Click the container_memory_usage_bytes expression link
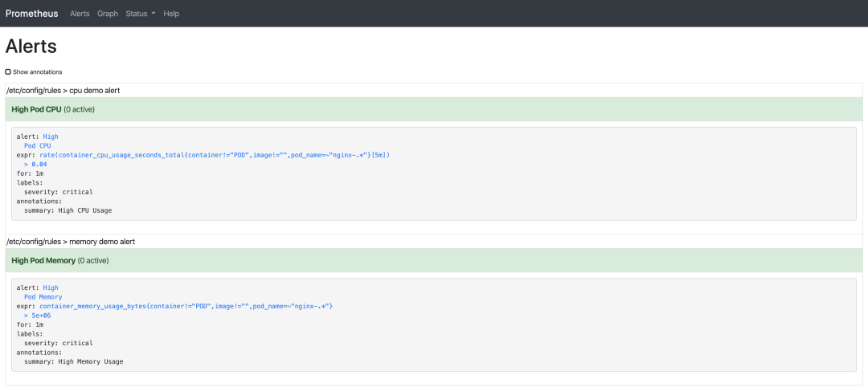Screen dimensions: 868x391 point(186,306)
